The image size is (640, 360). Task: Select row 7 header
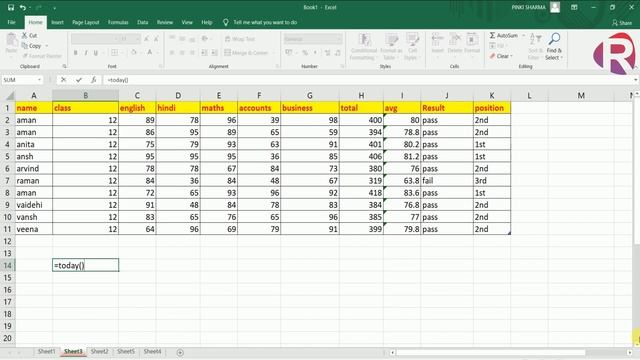point(7,180)
